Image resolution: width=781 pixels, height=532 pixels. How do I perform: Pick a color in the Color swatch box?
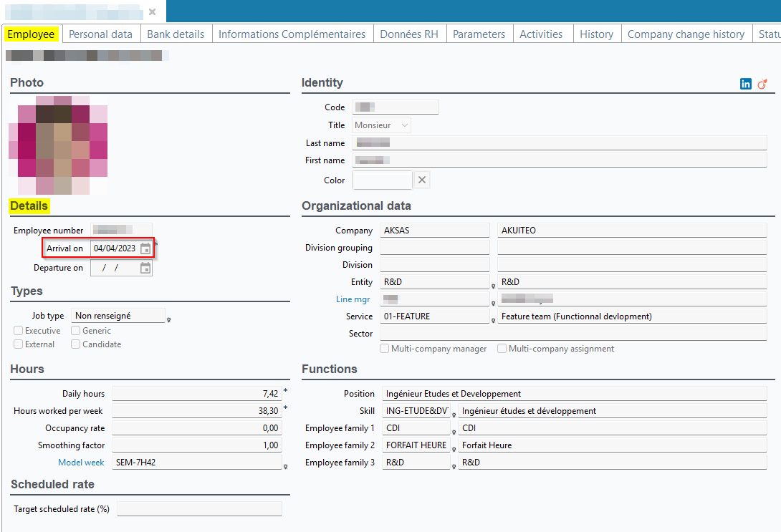click(x=382, y=180)
